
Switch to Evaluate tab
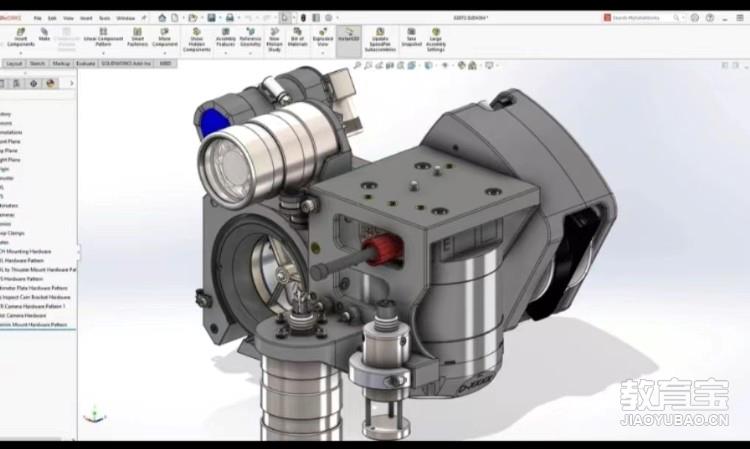pyautogui.click(x=86, y=63)
